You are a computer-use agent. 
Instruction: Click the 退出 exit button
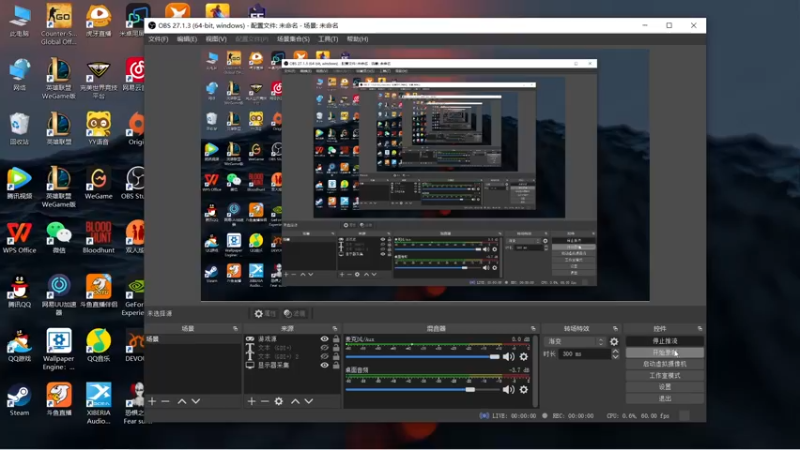click(x=665, y=398)
